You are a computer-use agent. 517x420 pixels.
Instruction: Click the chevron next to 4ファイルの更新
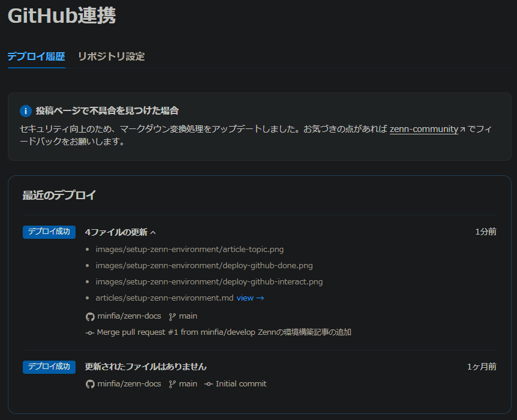[153, 233]
